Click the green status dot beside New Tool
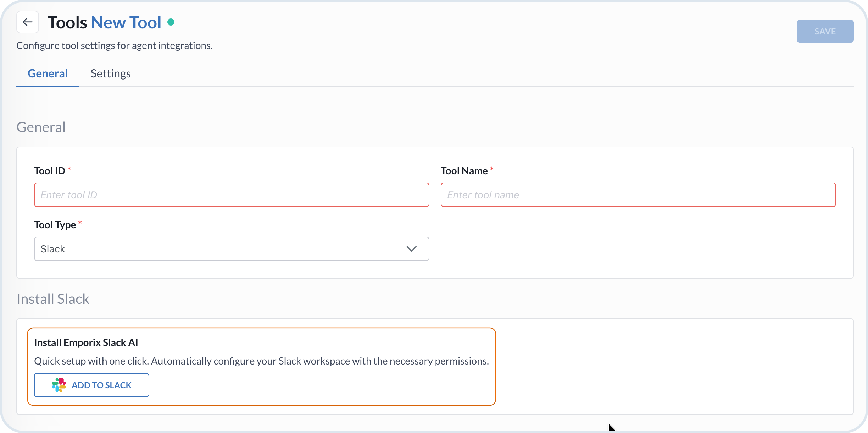868x433 pixels. [x=171, y=22]
